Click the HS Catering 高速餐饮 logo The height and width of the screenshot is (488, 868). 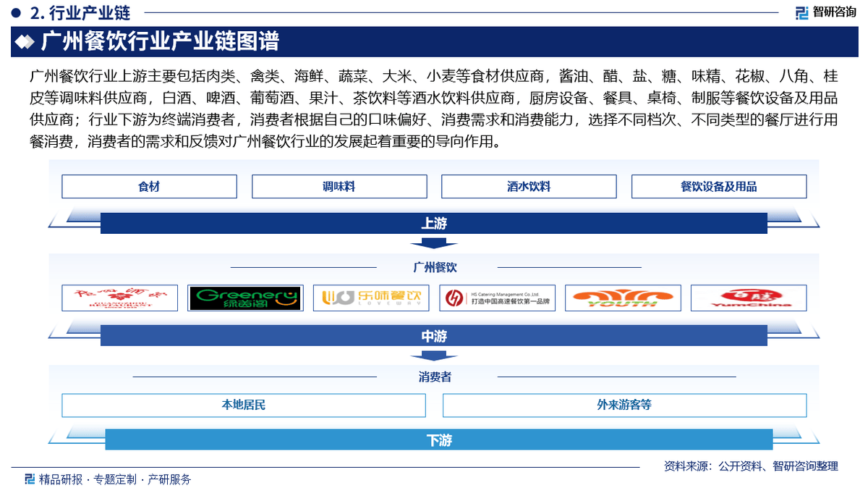tap(497, 298)
